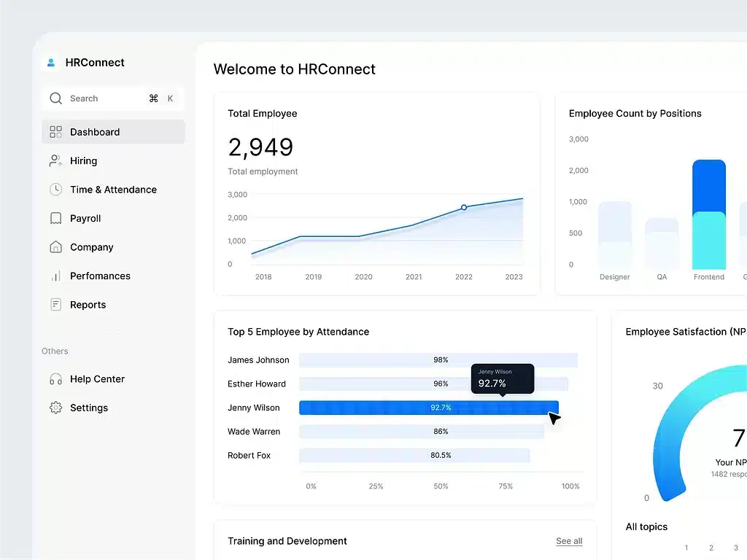Click the James Johnson name label
747x560 pixels.
coord(258,360)
